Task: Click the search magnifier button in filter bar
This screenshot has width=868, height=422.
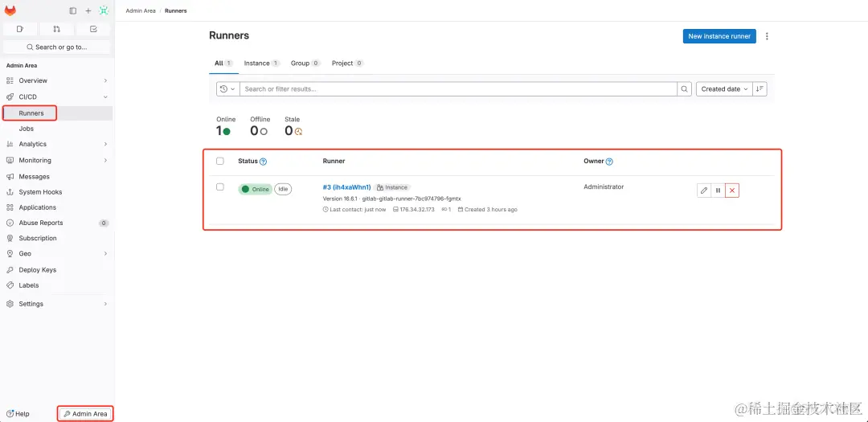Action: (685, 89)
